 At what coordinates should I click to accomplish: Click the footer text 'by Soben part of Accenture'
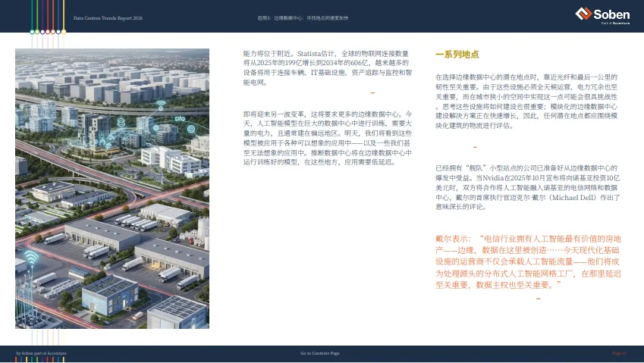(41, 353)
